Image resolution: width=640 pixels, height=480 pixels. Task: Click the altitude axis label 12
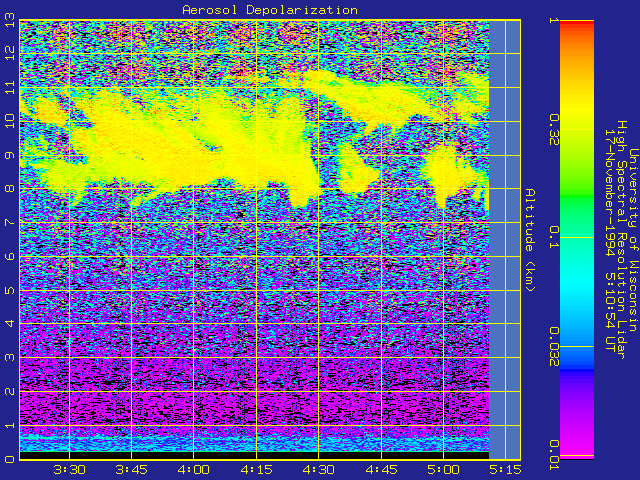[x=9, y=53]
